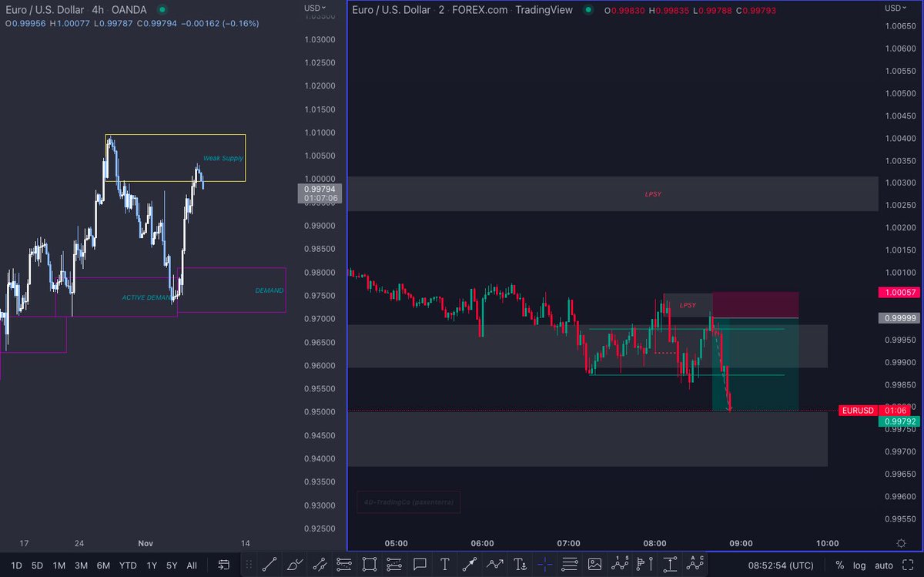This screenshot has height=577, width=924.
Task: Select the tool between Rectangle and Callout
Action: [x=394, y=565]
